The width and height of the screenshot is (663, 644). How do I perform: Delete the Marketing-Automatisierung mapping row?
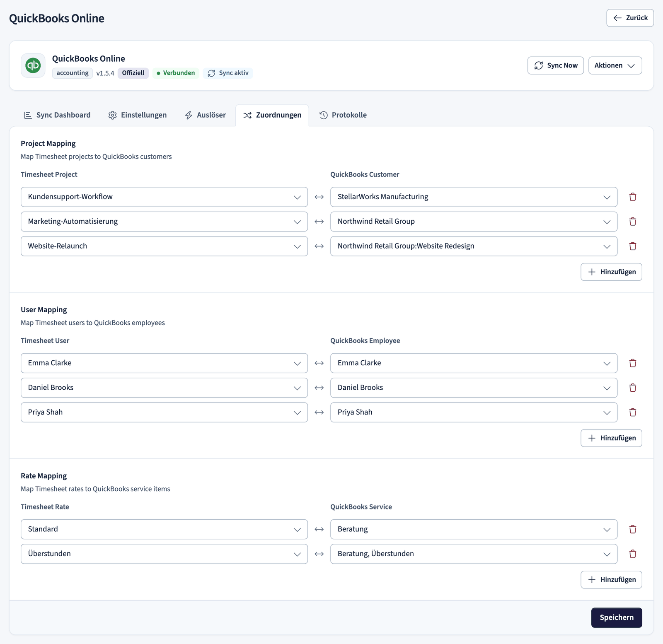click(x=632, y=222)
